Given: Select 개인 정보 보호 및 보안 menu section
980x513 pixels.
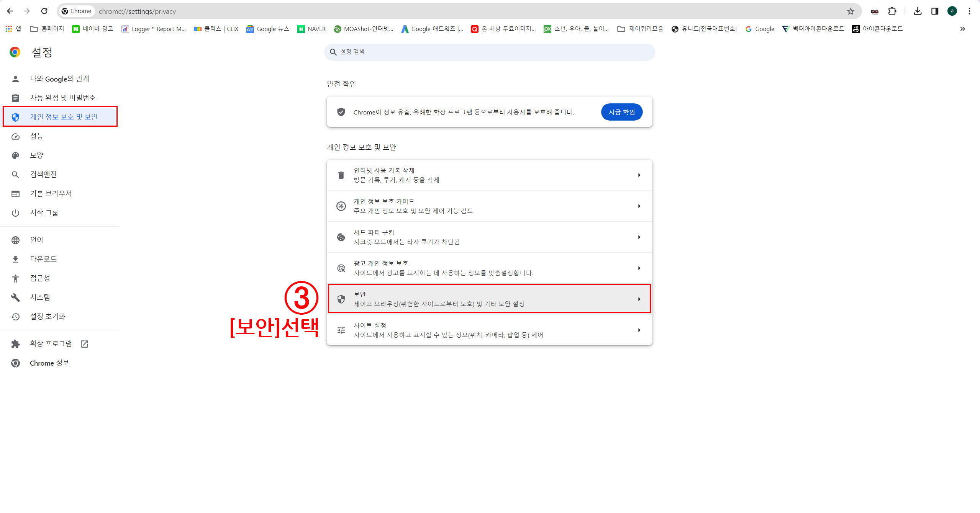Looking at the screenshot, I should [62, 117].
